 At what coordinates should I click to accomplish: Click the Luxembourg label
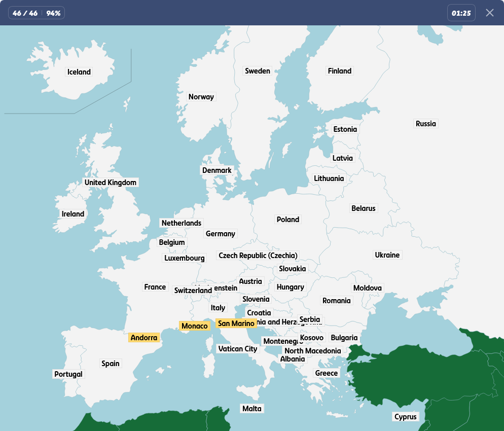(185, 258)
